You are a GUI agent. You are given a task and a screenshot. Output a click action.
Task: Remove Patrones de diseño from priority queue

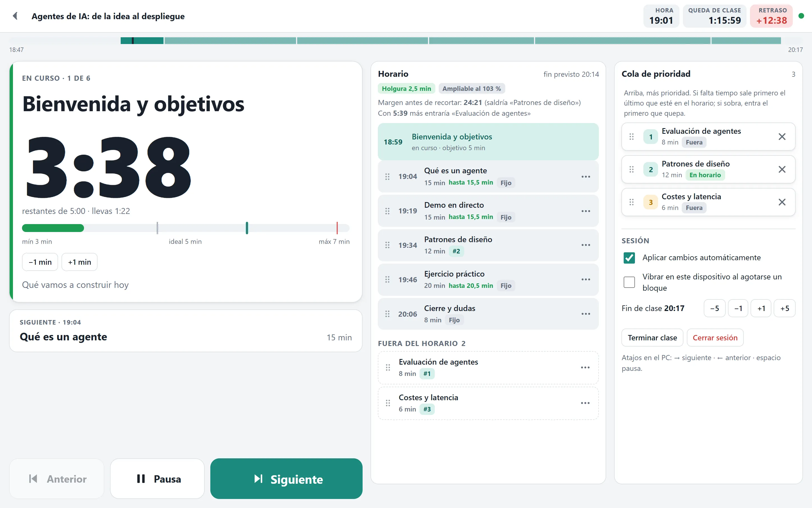(782, 169)
